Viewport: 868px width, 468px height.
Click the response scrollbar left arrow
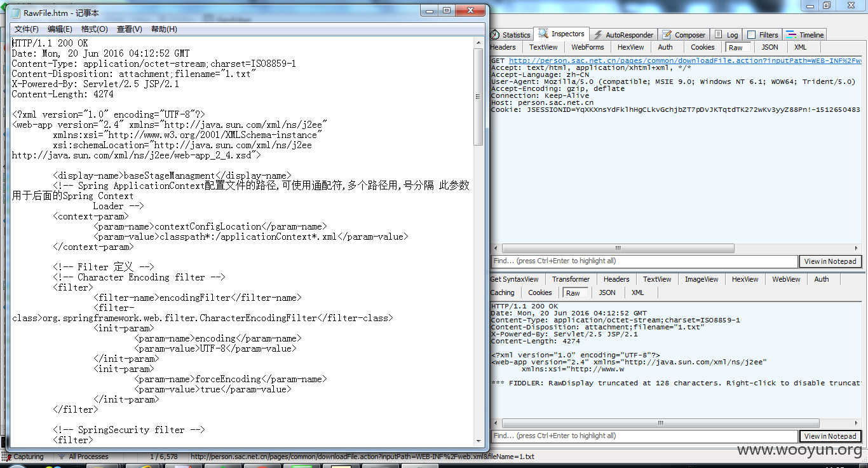click(x=496, y=423)
